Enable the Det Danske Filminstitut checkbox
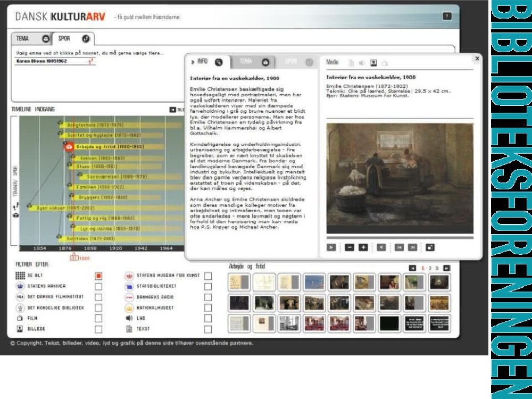532x399 pixels. [98, 297]
